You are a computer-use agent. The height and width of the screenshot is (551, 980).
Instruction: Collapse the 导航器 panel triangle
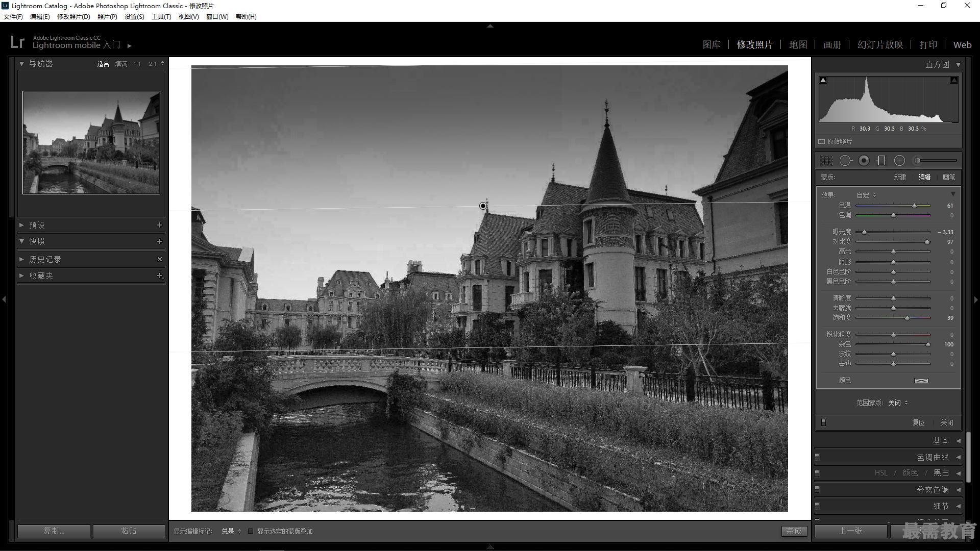click(x=21, y=64)
